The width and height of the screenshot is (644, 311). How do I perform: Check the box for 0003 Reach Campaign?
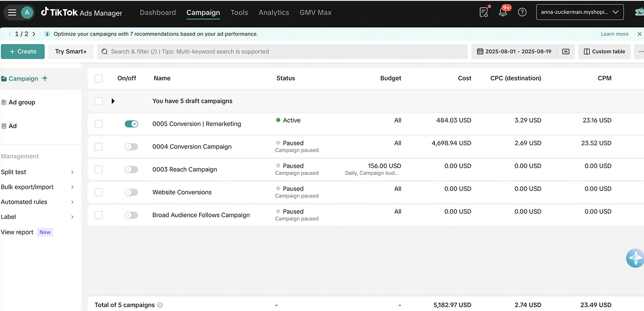[98, 169]
